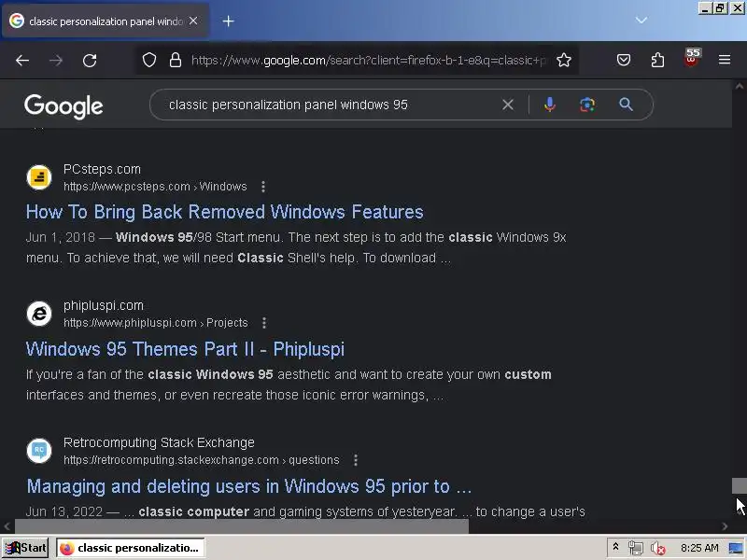This screenshot has height=560, width=747.
Task: Click the muted volume tray icon
Action: pyautogui.click(x=658, y=548)
